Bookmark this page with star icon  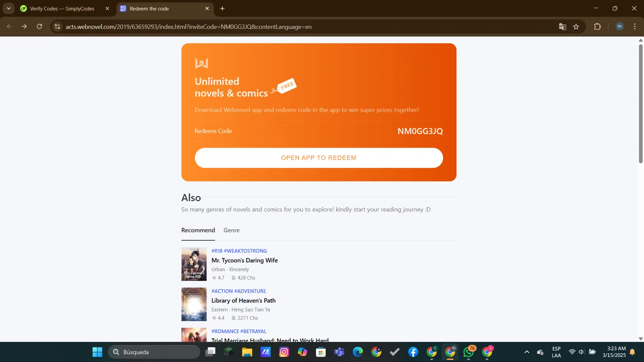(x=576, y=27)
